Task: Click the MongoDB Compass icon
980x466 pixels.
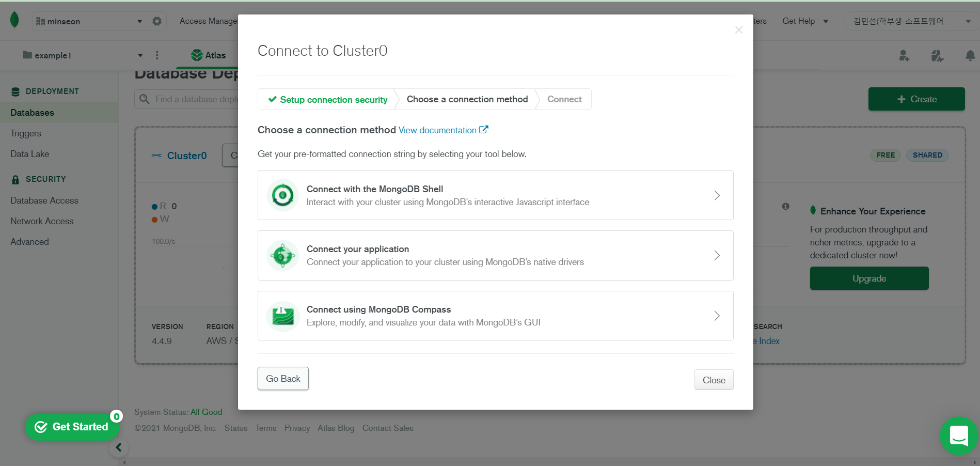Action: 282,316
